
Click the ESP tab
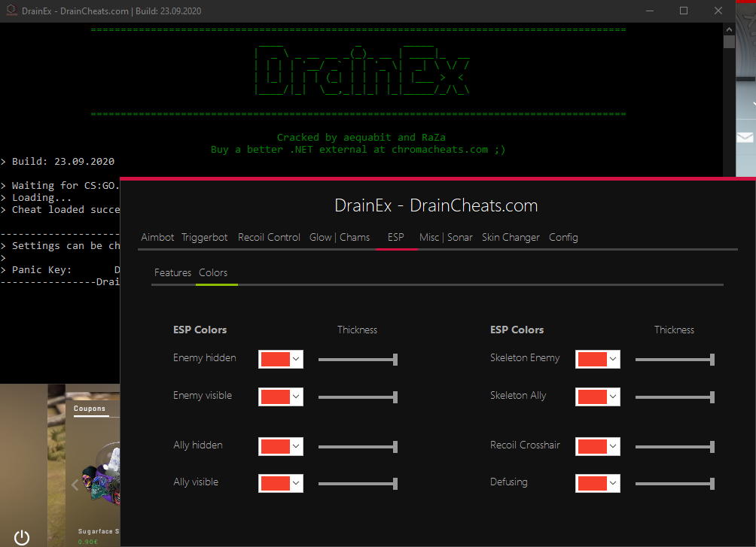click(396, 237)
